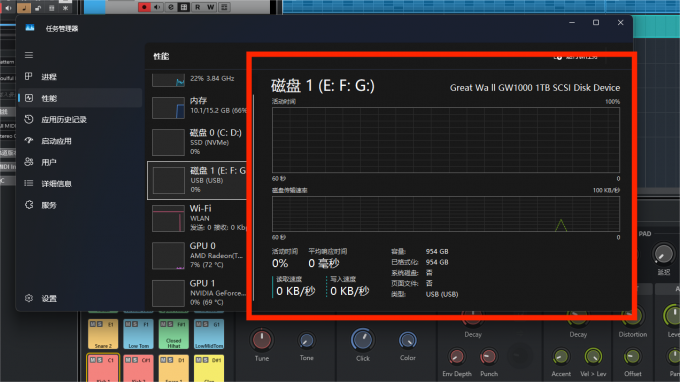The height and width of the screenshot is (382, 680).
Task: Solo the Low Tom pad
Action: (x=134, y=324)
